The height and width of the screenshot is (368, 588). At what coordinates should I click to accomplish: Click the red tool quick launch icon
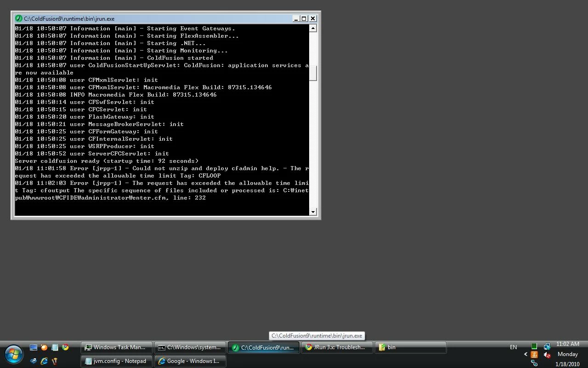pos(55,361)
